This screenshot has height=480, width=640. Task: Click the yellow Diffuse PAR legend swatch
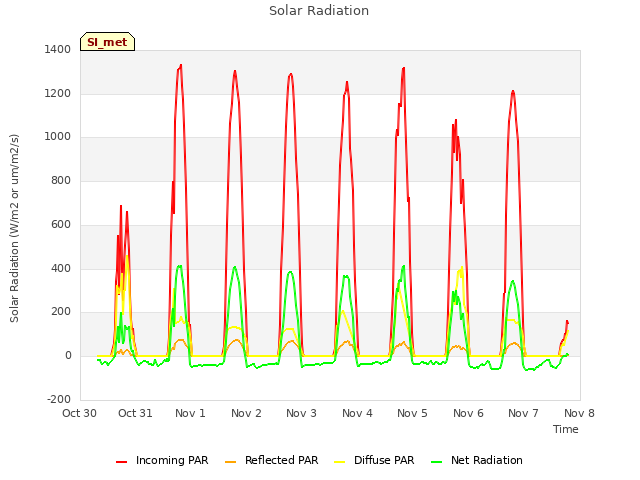point(339,462)
